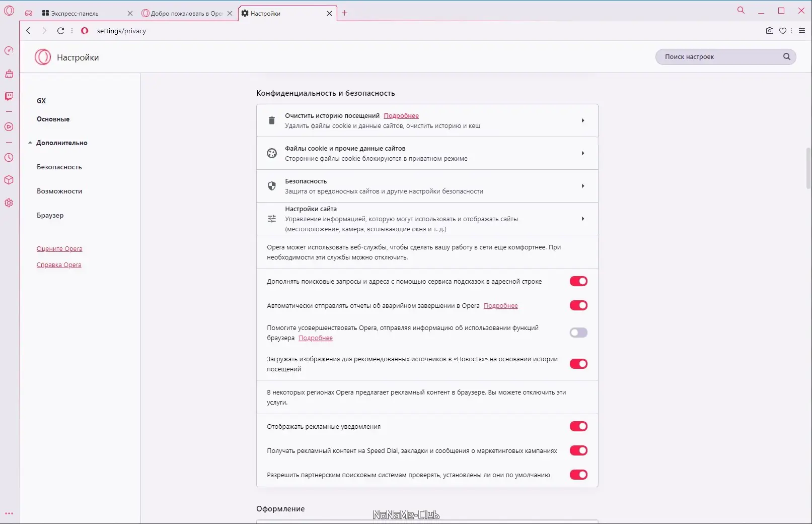Disable address bar search suggestions toggle
This screenshot has width=812, height=524.
(578, 281)
